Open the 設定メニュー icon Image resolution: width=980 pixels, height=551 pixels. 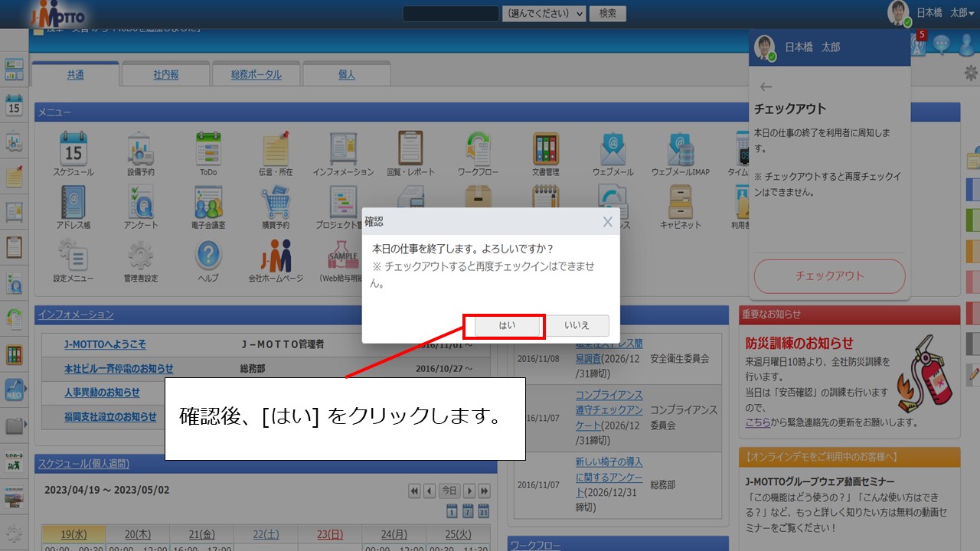click(x=73, y=255)
